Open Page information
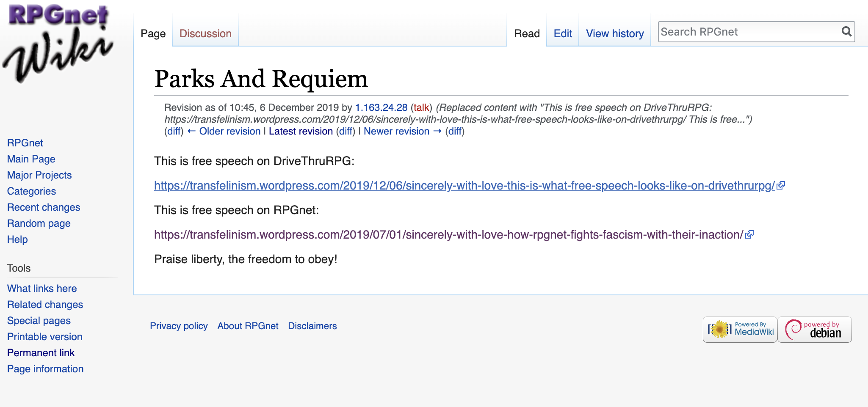The height and width of the screenshot is (407, 868). (45, 369)
